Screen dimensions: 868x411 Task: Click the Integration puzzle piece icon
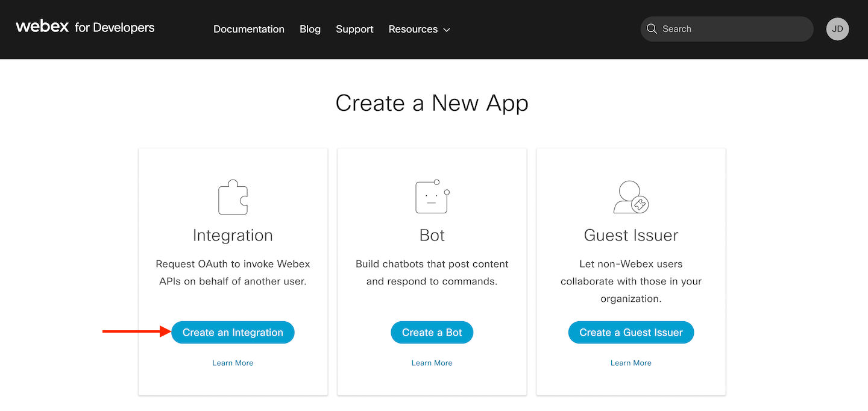click(x=233, y=197)
